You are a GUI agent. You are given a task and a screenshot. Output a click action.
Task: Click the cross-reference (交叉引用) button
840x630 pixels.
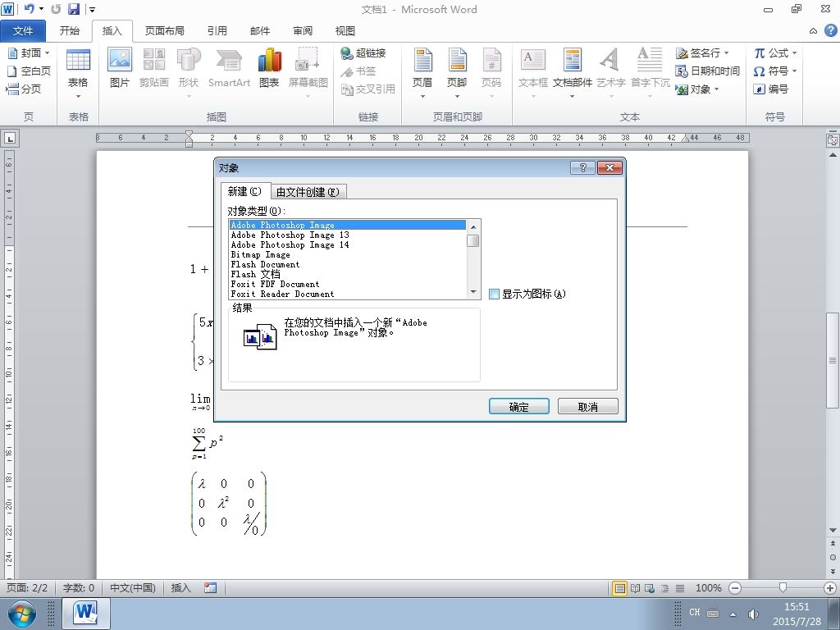(x=368, y=89)
